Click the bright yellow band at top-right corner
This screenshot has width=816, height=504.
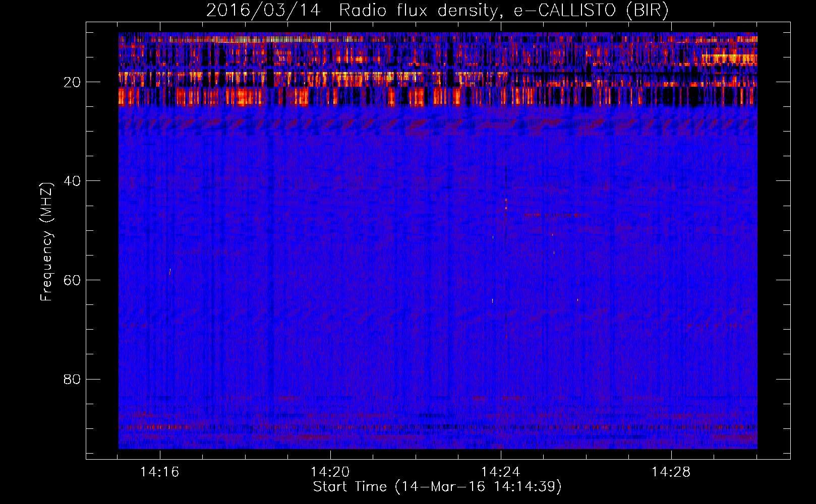[x=729, y=58]
